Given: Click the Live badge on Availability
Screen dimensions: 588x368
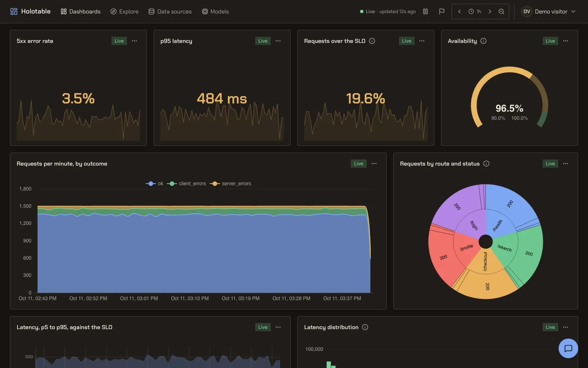Looking at the screenshot, I should (x=550, y=41).
